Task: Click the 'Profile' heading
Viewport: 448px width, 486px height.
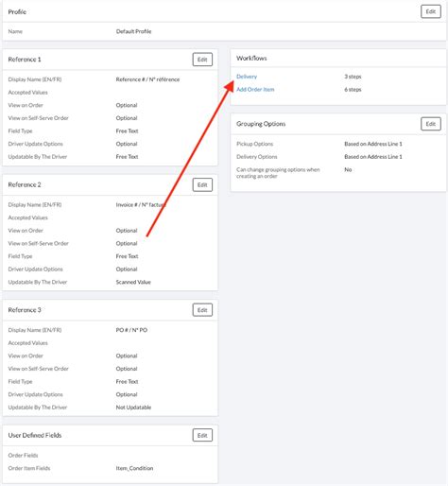Action: [17, 12]
